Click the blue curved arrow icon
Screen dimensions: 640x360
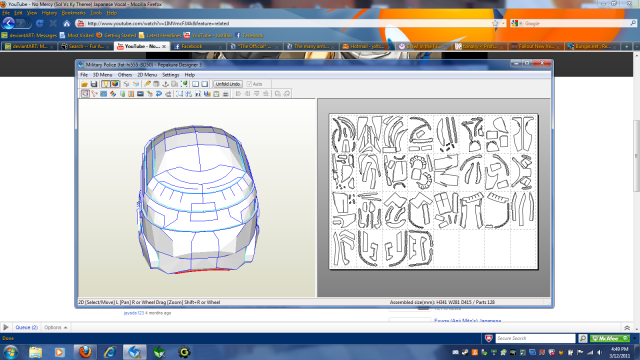point(159,94)
